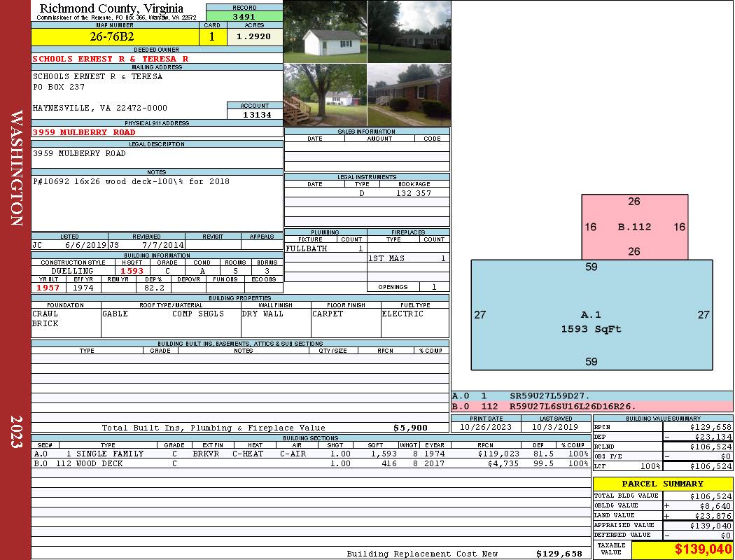Click the BRKVR exterior finish cell
735x560 pixels.
click(x=206, y=454)
